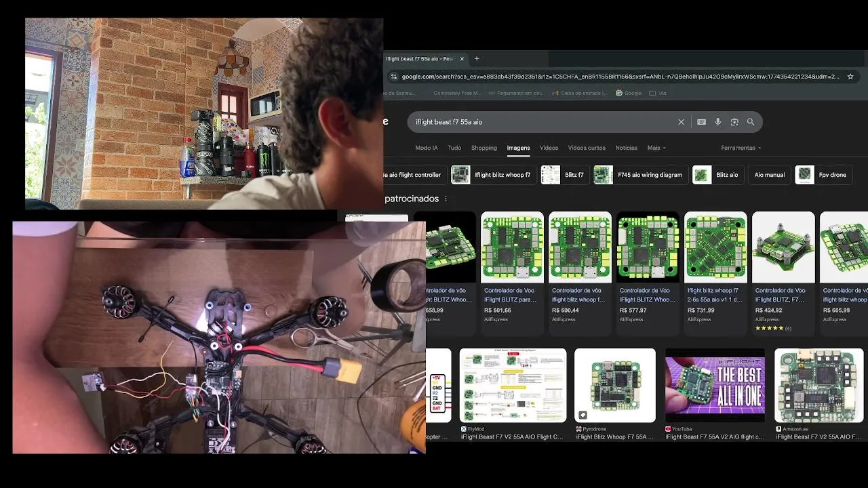Select the Imagens tab
This screenshot has width=868, height=488.
coord(518,148)
